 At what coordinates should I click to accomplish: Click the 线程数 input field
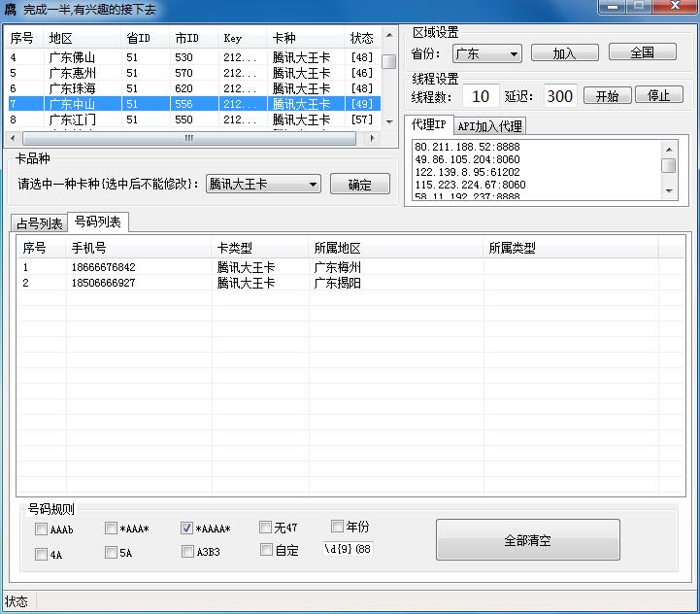click(481, 96)
